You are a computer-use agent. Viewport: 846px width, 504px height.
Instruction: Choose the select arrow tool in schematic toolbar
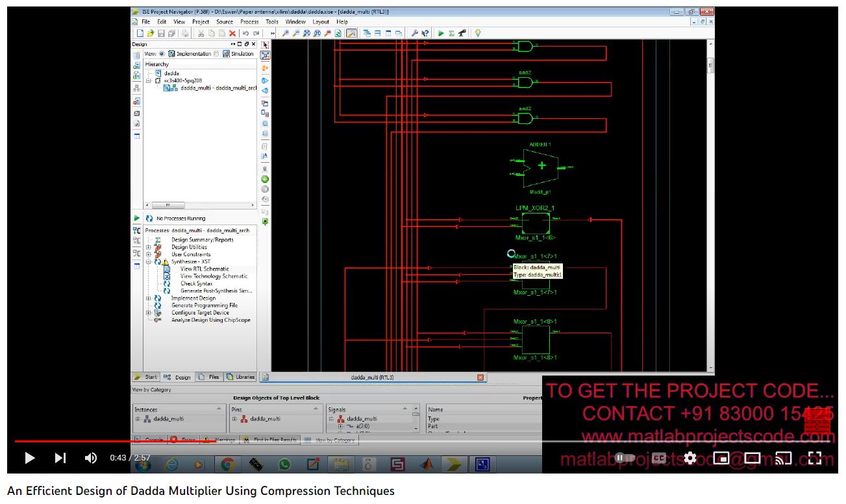click(x=265, y=45)
